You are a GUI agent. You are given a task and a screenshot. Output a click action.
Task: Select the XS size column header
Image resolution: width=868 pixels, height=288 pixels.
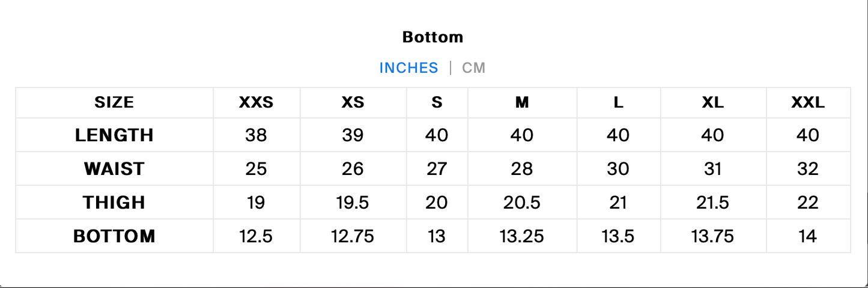(x=353, y=103)
